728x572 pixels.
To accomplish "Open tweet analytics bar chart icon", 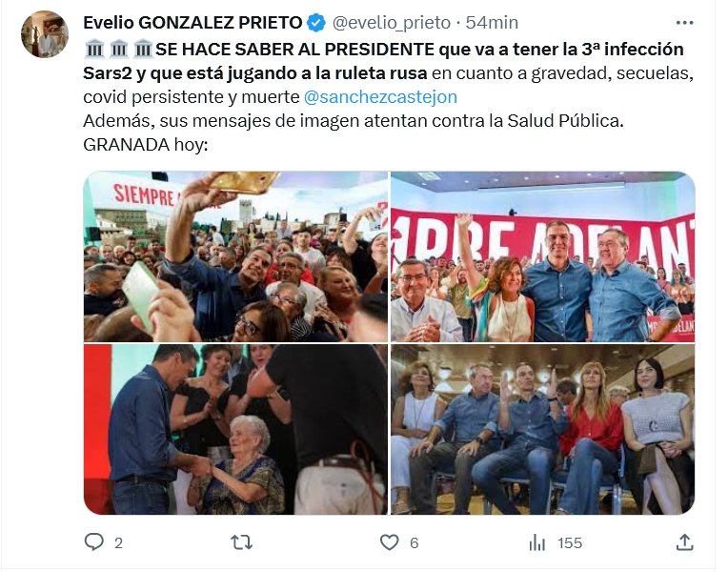I will tap(537, 542).
